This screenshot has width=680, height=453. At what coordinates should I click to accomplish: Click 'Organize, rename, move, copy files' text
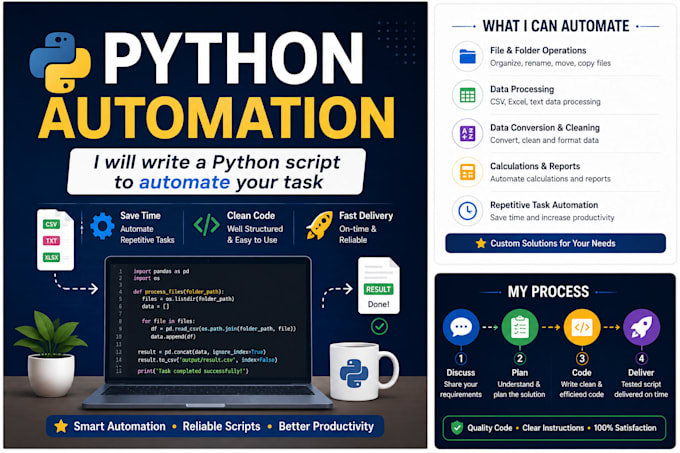click(550, 63)
